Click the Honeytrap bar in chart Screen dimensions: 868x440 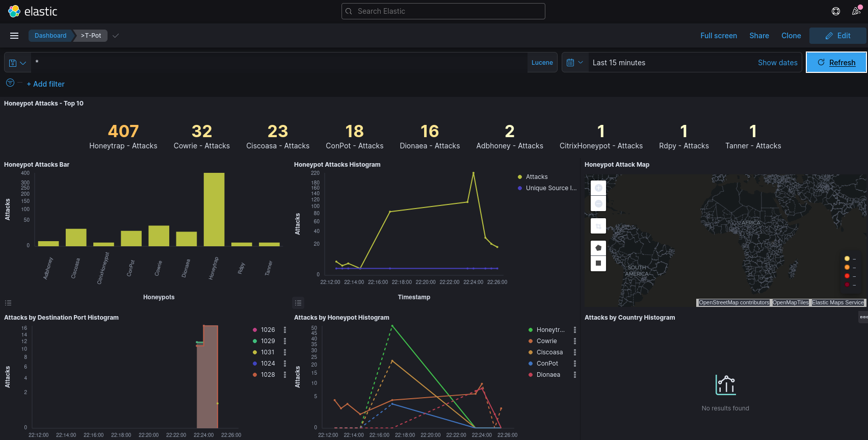click(x=214, y=209)
